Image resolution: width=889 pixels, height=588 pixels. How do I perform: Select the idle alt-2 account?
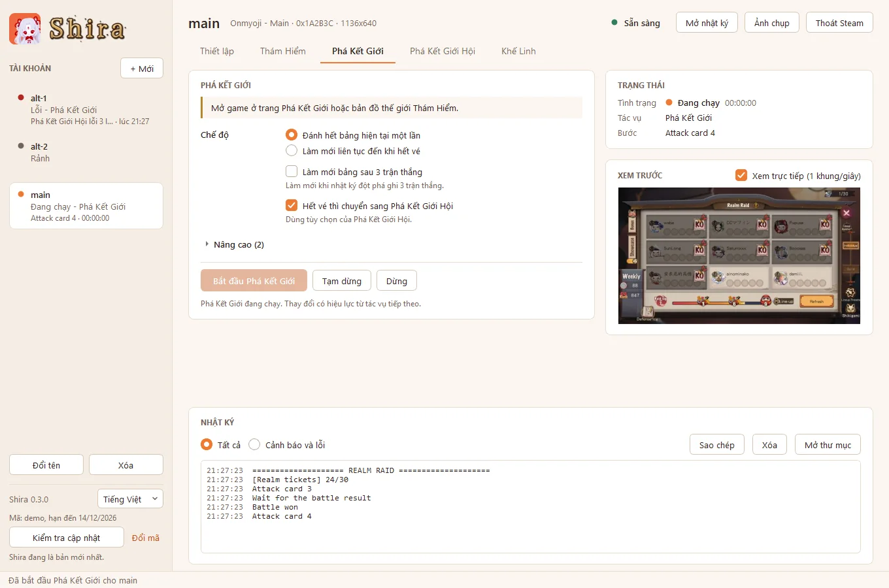tap(86, 152)
